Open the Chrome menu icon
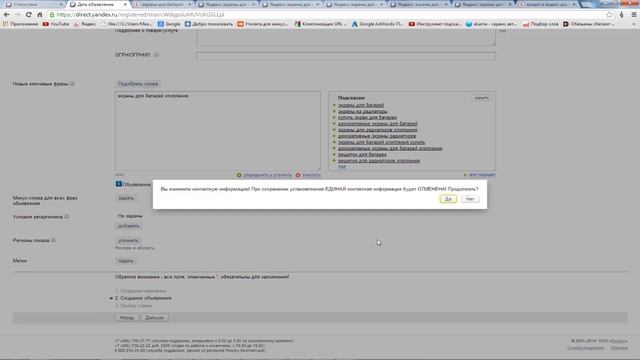The width and height of the screenshot is (640, 360). [634, 15]
